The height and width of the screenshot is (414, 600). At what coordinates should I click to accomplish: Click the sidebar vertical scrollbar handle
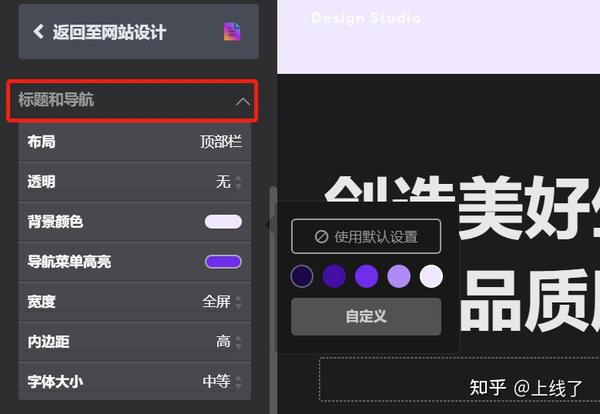[x=273, y=298]
